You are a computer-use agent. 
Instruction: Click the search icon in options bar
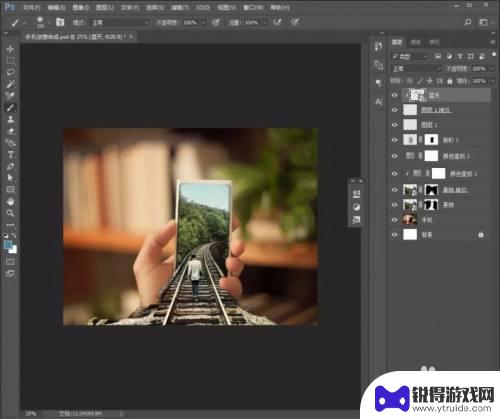click(468, 22)
